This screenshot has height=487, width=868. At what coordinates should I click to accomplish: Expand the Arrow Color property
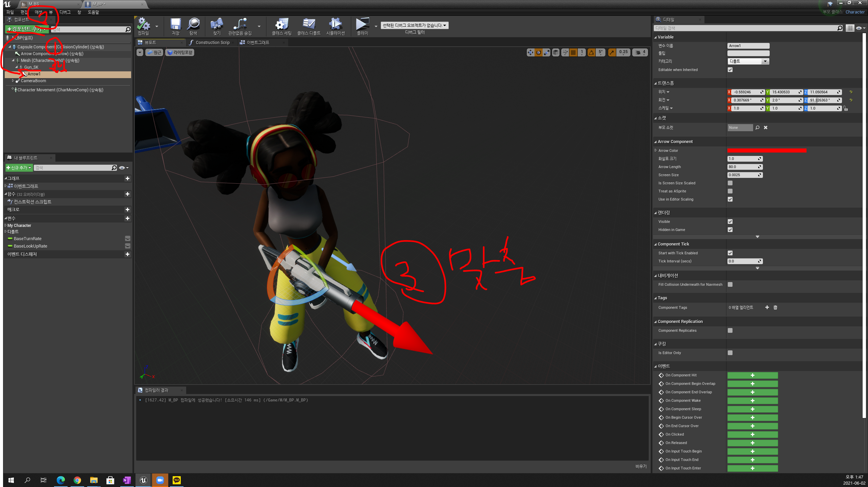pyautogui.click(x=656, y=150)
